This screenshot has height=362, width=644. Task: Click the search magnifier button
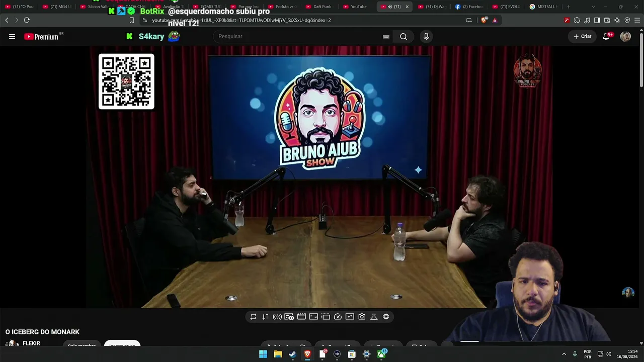tap(404, 36)
